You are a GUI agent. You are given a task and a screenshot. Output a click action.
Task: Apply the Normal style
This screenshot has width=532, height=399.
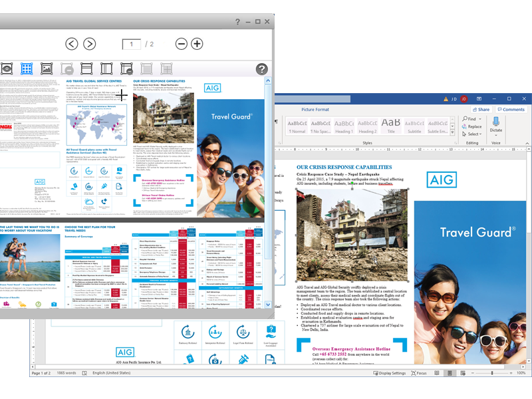click(297, 126)
